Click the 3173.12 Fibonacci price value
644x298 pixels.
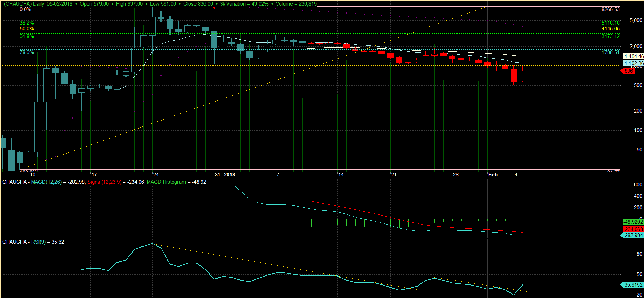(x=610, y=36)
